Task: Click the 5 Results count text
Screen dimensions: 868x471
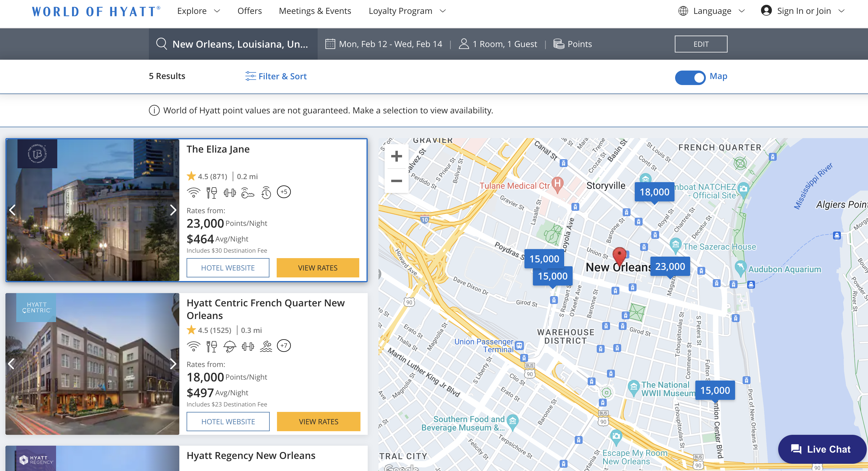Action: [167, 76]
